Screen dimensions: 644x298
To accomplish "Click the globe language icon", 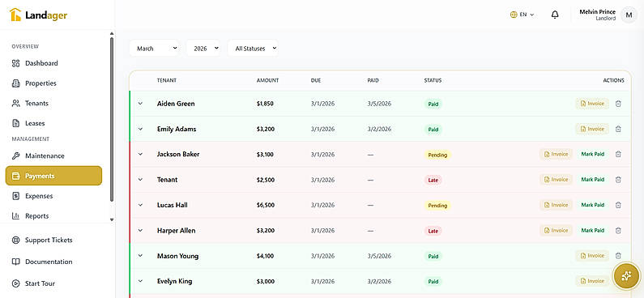I will click(514, 15).
